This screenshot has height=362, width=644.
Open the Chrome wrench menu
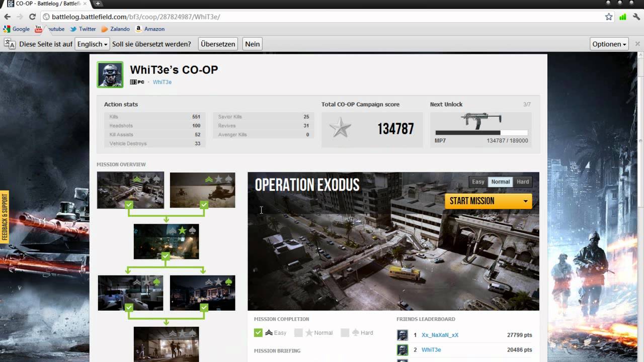pos(636,17)
